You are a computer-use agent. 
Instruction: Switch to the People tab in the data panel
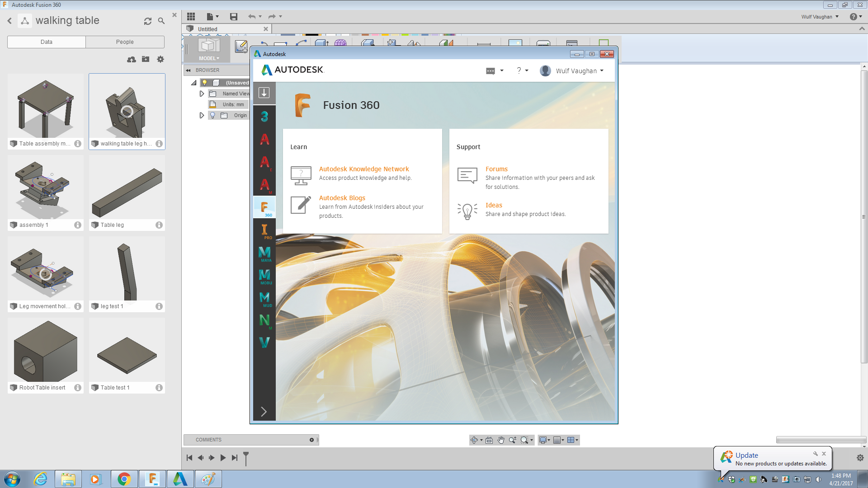tap(125, 42)
